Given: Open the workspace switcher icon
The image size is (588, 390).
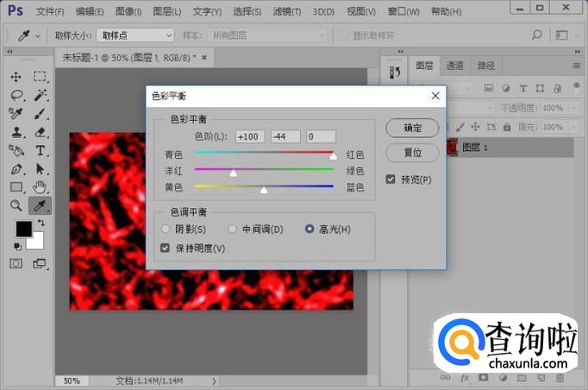Looking at the screenshot, I should point(561,35).
